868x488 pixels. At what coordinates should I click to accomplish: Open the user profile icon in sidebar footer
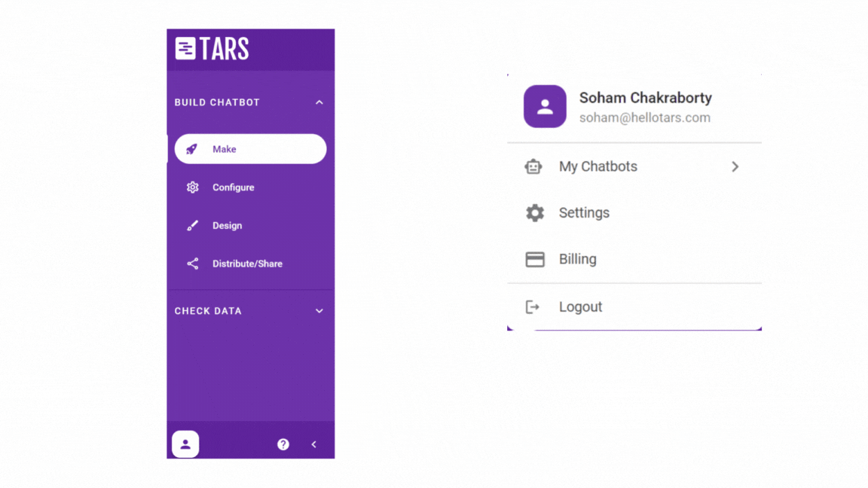pos(185,444)
